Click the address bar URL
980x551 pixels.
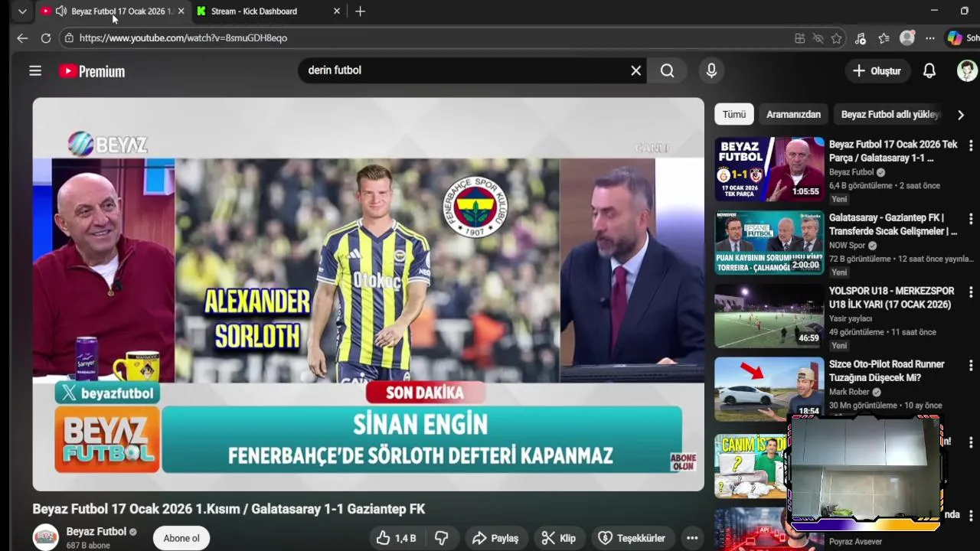click(x=183, y=38)
